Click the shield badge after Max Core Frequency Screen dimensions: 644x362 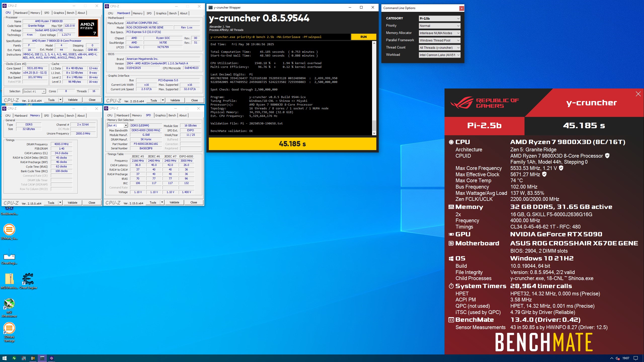[561, 168]
